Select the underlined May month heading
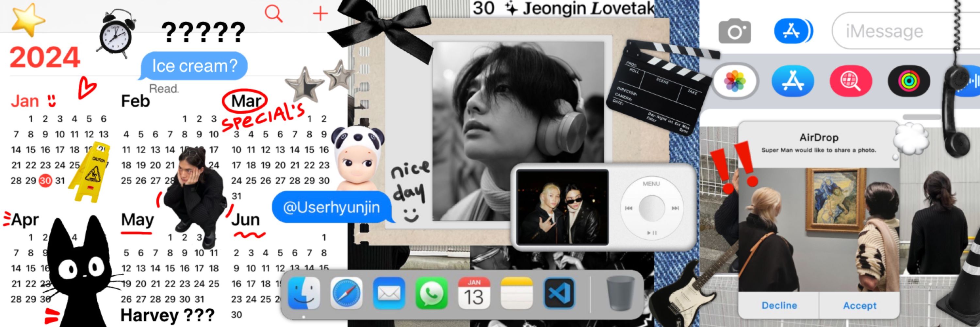 tap(137, 220)
